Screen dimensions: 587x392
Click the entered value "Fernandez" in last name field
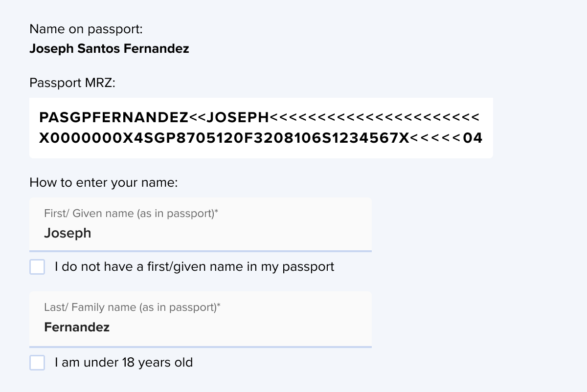pyautogui.click(x=77, y=327)
